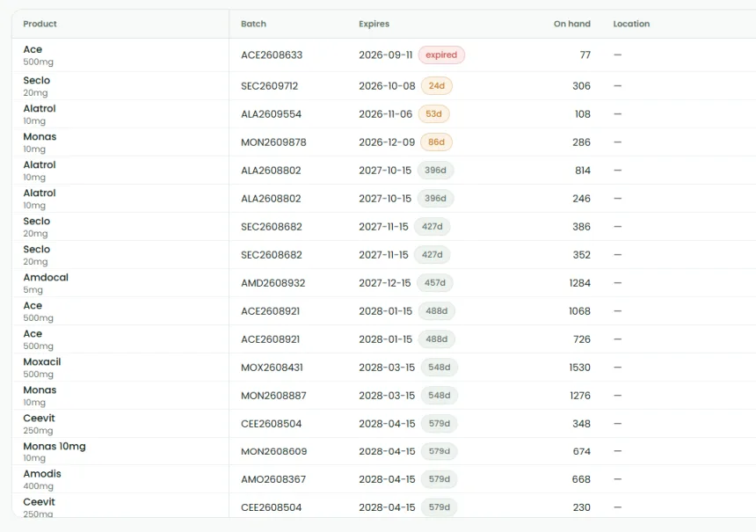Click batch number MOX2608431
The height and width of the screenshot is (532, 756).
click(272, 368)
